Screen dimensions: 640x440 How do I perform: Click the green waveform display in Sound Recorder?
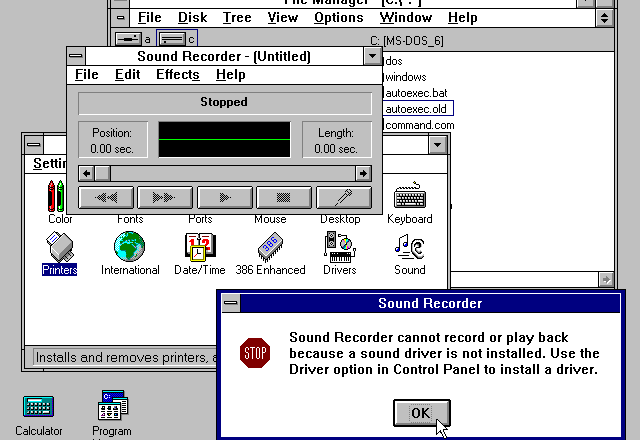(x=224, y=140)
